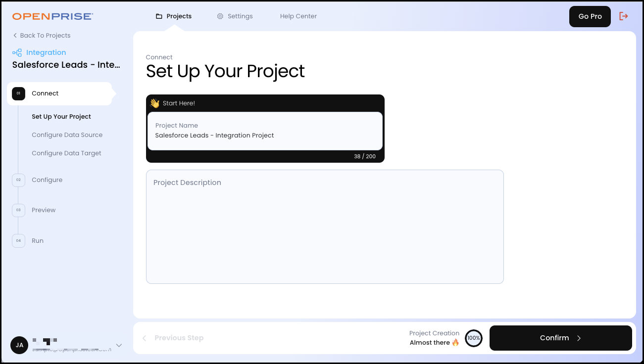This screenshot has height=364, width=644.
Task: Click the 04 step badge for Run
Action: (x=18, y=241)
